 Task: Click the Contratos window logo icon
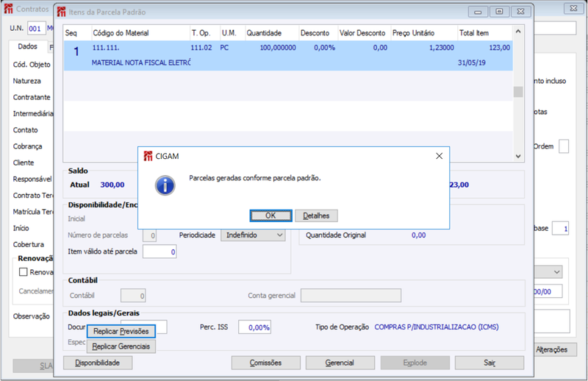[x=9, y=9]
